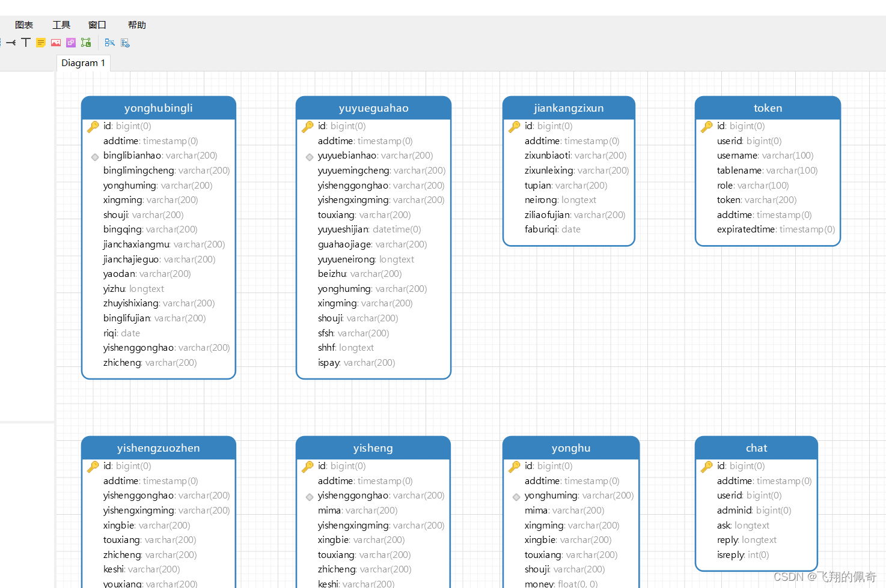Click the zixunleixing field row
Viewport: 886px width, 588px height.
click(577, 171)
